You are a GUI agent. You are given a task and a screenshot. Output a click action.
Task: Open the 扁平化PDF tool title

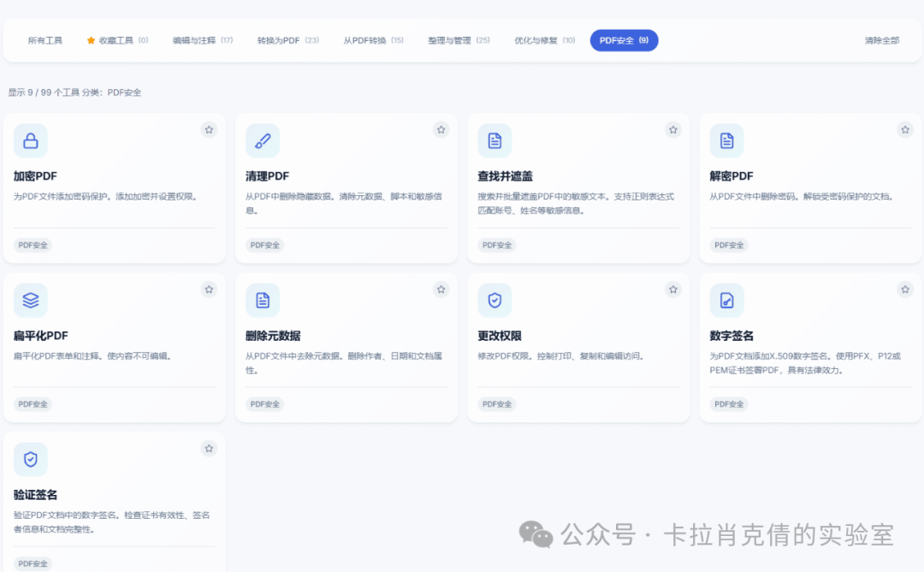[x=40, y=336]
